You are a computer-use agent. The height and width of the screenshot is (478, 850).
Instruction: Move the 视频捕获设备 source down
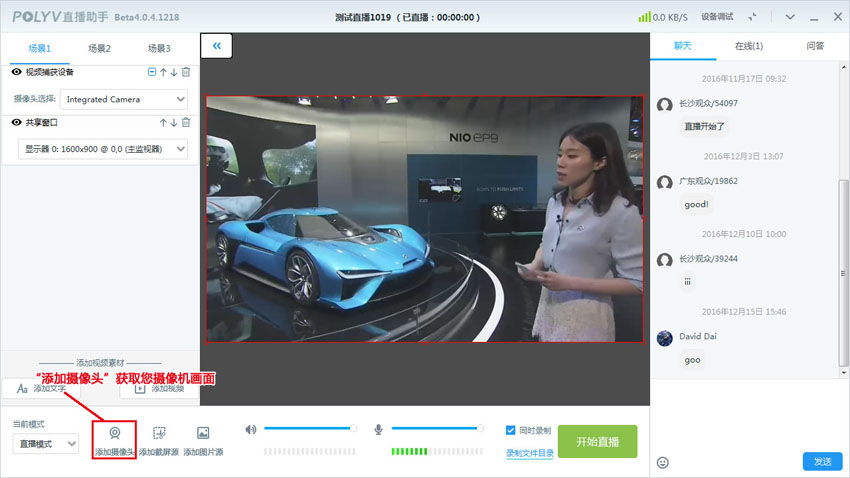(174, 72)
